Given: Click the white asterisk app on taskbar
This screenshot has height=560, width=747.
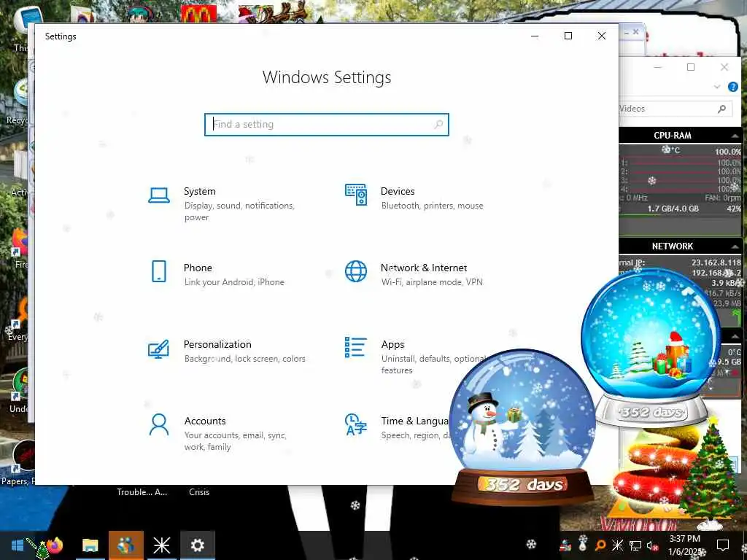Looking at the screenshot, I should (161, 545).
